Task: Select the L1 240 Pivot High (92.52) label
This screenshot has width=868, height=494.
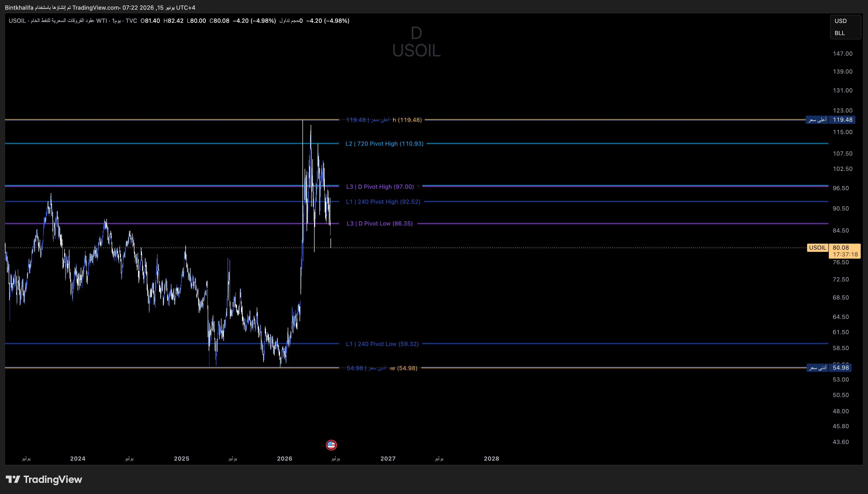Action: [x=383, y=202]
